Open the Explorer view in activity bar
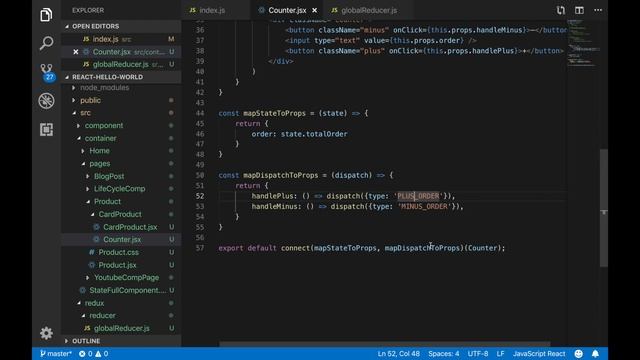Screen dimensions: 640x360 (x=46, y=15)
